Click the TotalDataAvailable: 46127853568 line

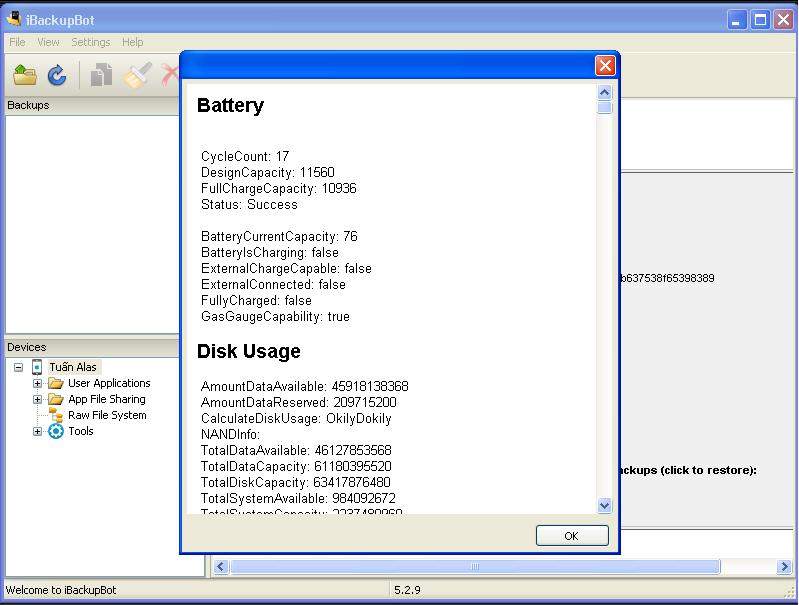click(296, 451)
